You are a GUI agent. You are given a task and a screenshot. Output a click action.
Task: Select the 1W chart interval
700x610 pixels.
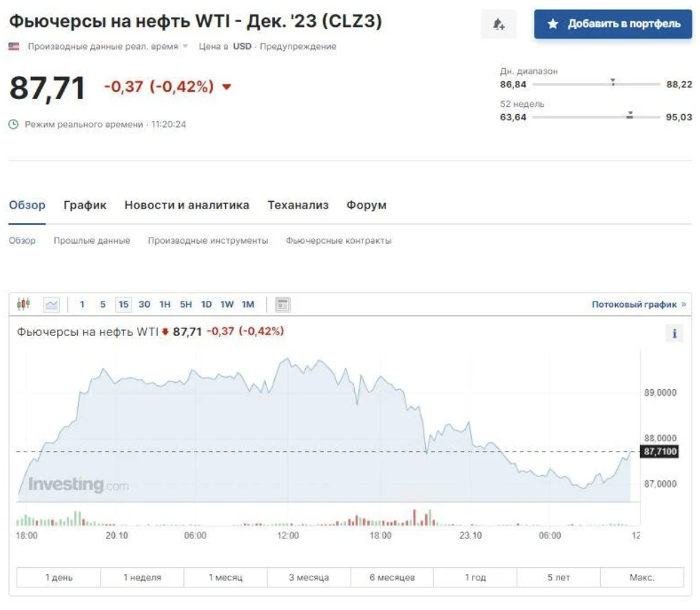coord(227,304)
